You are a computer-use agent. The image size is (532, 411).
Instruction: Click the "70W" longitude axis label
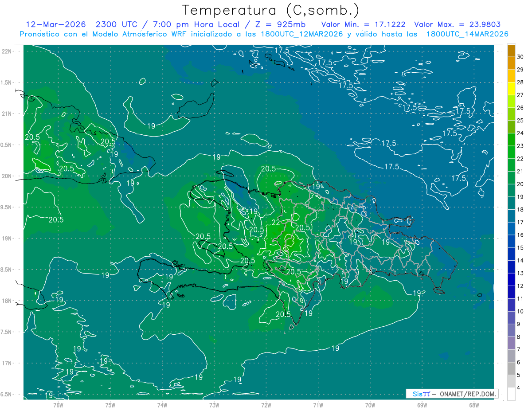(x=370, y=405)
